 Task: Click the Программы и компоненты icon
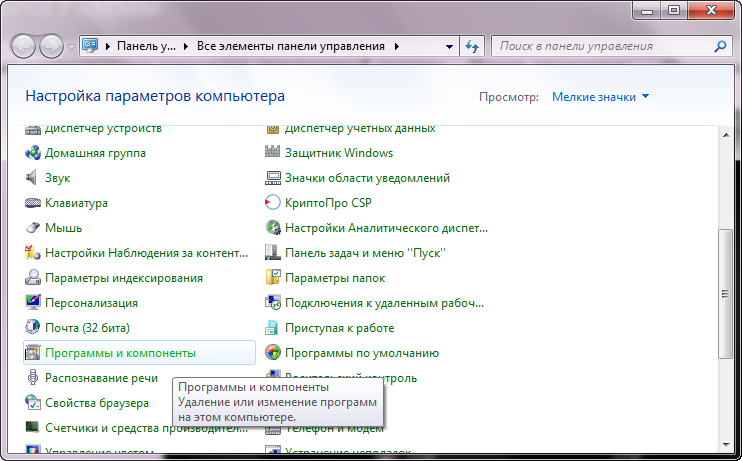33,353
